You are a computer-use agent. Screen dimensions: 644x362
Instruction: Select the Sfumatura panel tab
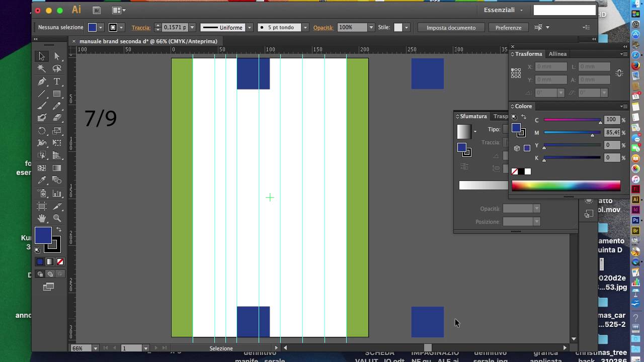473,116
